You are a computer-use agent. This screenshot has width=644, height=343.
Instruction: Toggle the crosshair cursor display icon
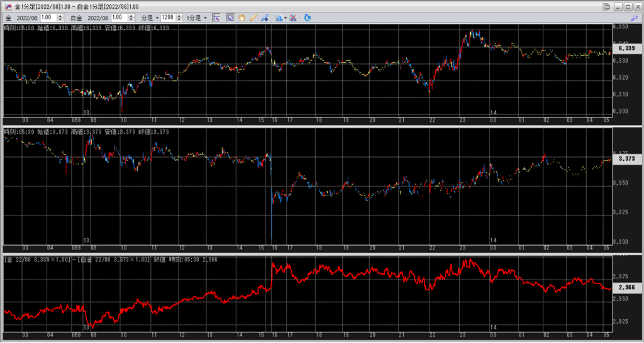(x=216, y=18)
